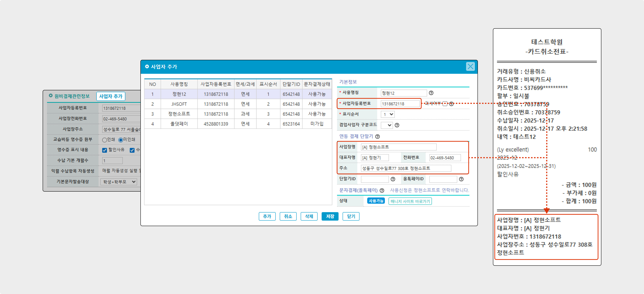Screen dimensions: 644x294
Task: Click help icon beside 겸업사업자 구분코드 dropdown
Action: tap(397, 125)
